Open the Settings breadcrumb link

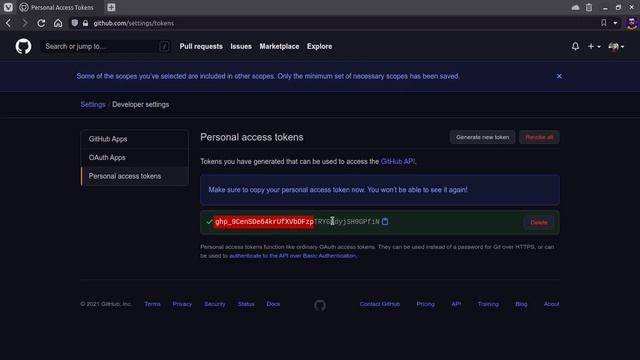coord(93,104)
